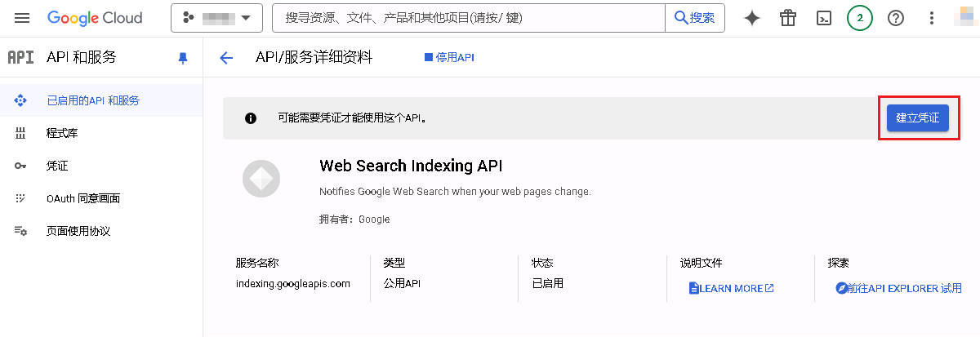Click indexing.googleapis.com service name

[x=292, y=284]
